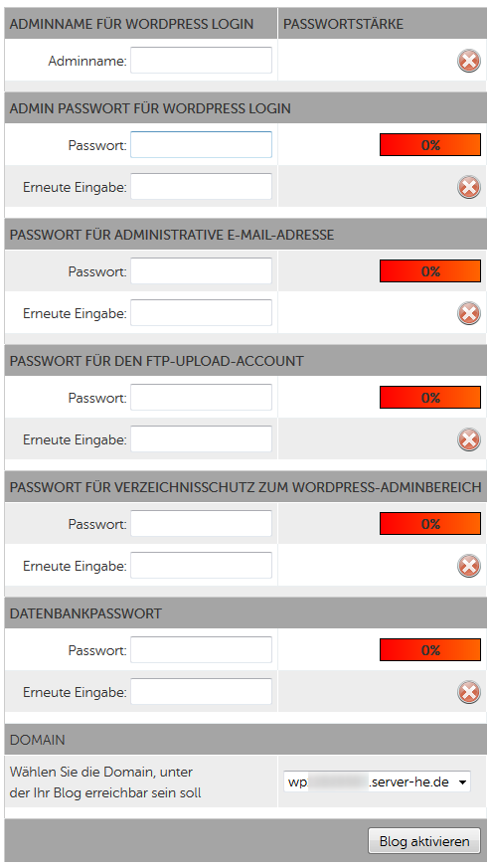Click e-mail-adresse Passwort input field

(x=201, y=270)
